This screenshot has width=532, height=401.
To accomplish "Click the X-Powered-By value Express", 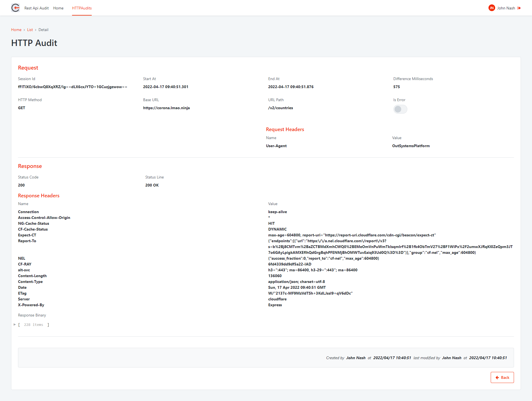I will click(x=275, y=305).
